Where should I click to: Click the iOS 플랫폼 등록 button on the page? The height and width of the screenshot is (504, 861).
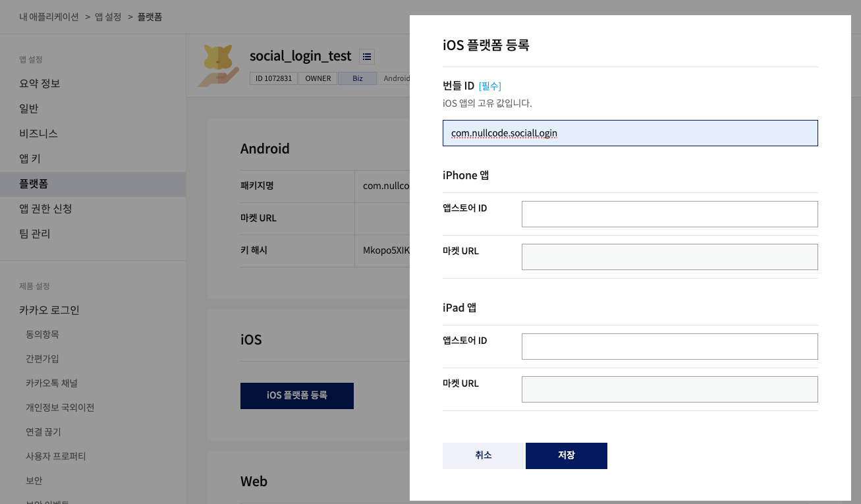(x=297, y=396)
